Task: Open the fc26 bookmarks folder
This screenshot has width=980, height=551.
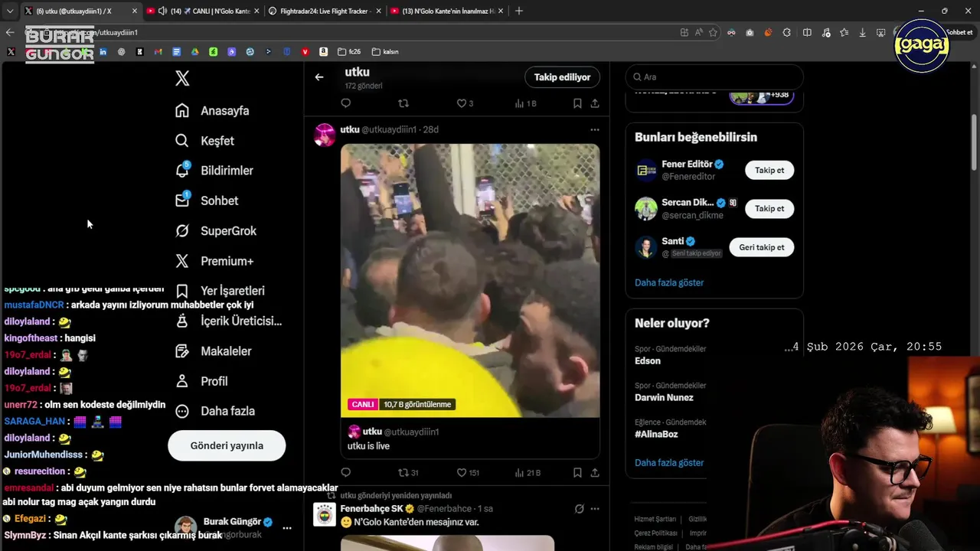Action: point(348,52)
